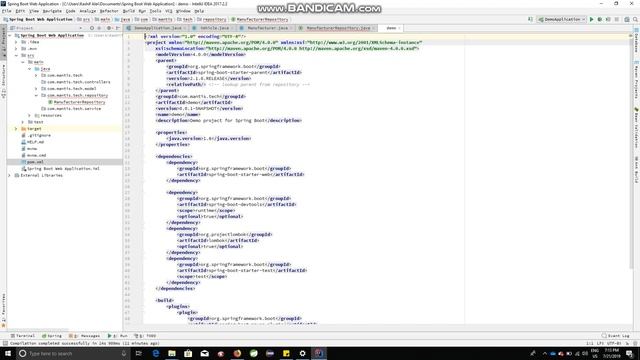
Task: Open Search Everywhere magnifier icon
Action: coord(636,19)
